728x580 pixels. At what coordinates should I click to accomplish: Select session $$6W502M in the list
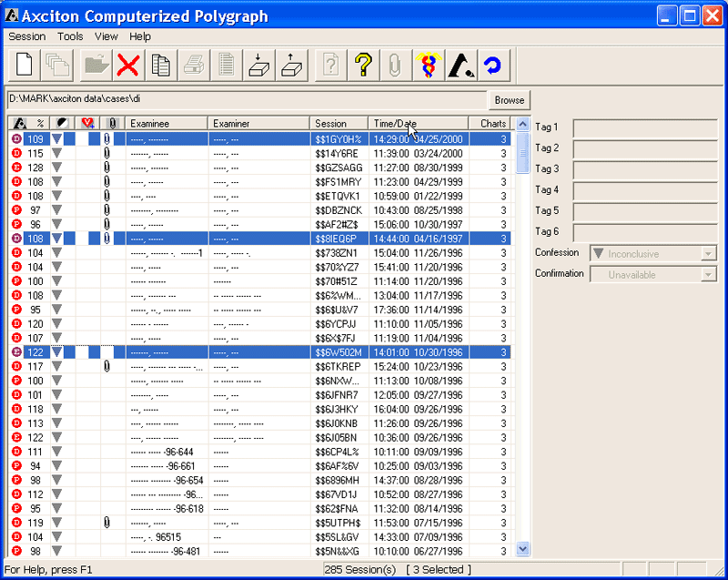[260, 352]
